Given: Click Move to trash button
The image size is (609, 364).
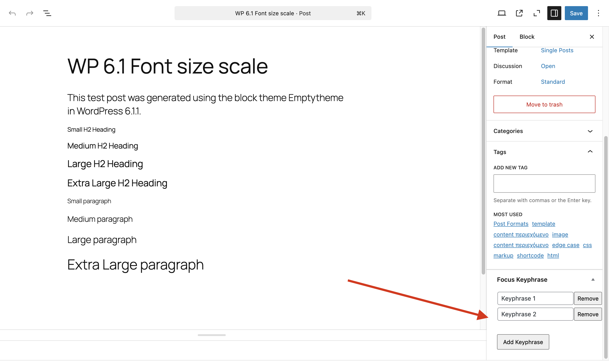Looking at the screenshot, I should pyautogui.click(x=544, y=104).
